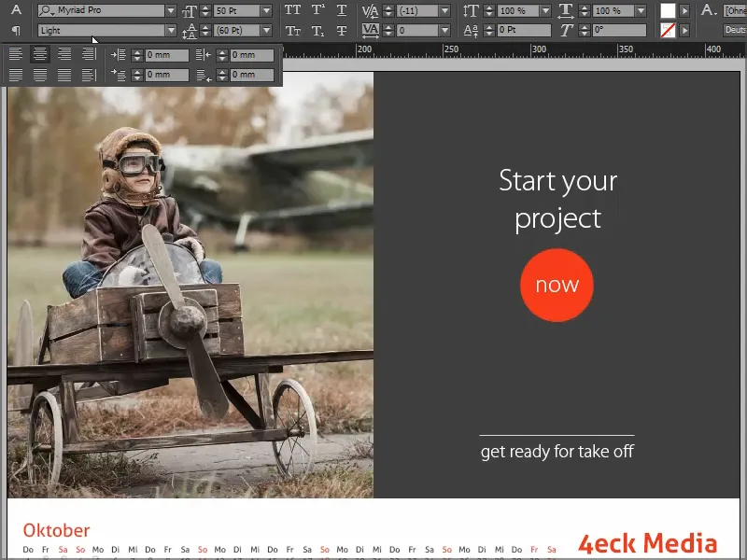Click the left indent stepper arrows
This screenshot has height=560, width=747.
tap(137, 55)
